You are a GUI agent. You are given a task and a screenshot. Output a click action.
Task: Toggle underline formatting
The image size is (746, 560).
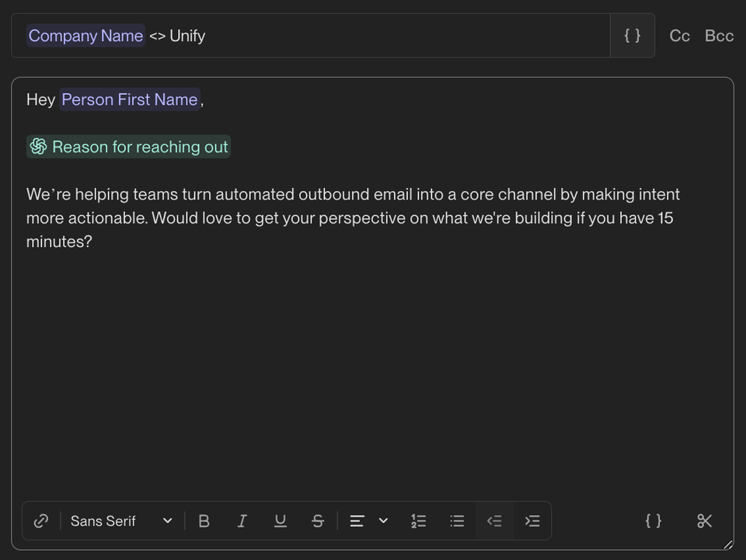point(281,521)
